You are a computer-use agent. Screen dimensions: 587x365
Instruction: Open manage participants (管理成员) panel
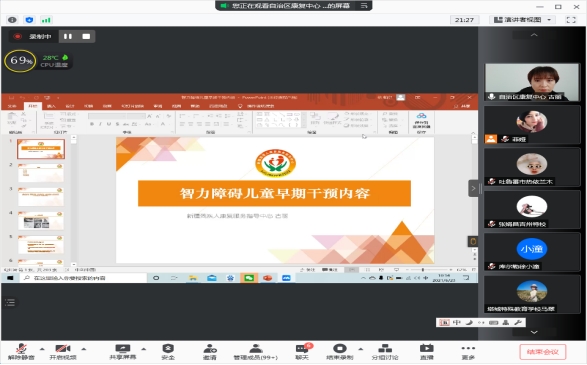pos(256,352)
